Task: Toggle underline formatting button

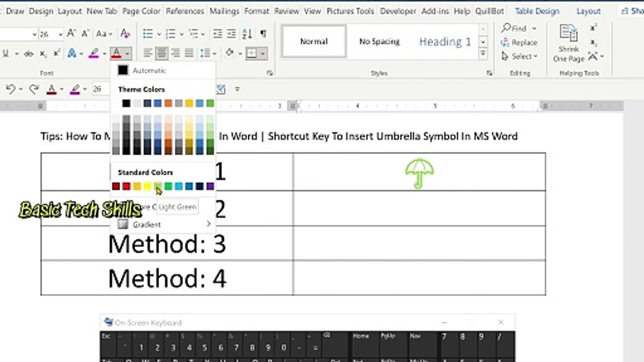Action: 6,53
